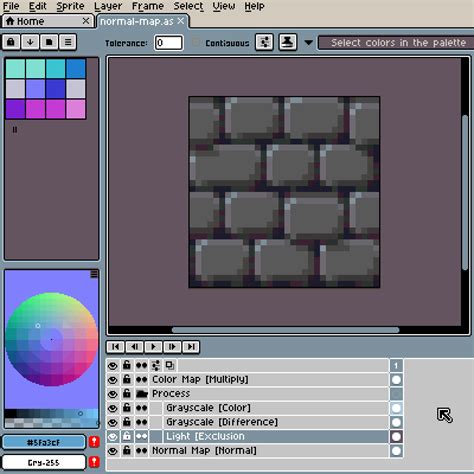Click the sort palette down-arrow icon
This screenshot has height=474, width=474.
click(x=30, y=42)
